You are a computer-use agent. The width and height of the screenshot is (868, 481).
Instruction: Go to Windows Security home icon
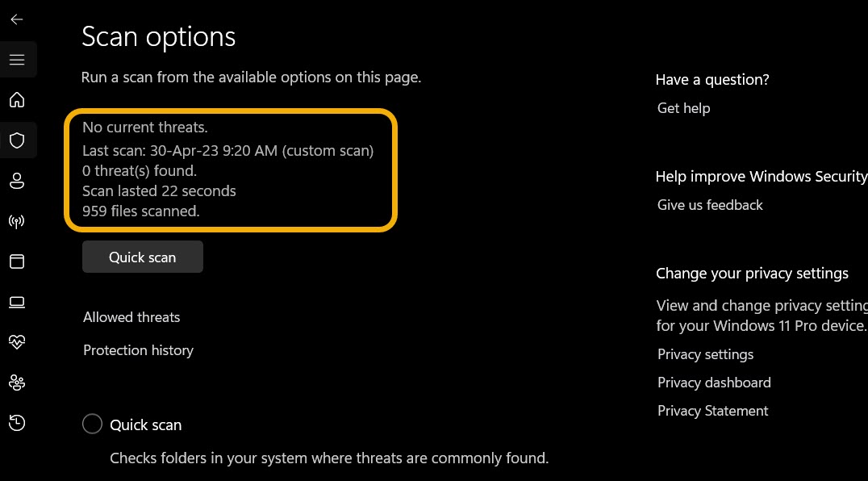click(17, 99)
